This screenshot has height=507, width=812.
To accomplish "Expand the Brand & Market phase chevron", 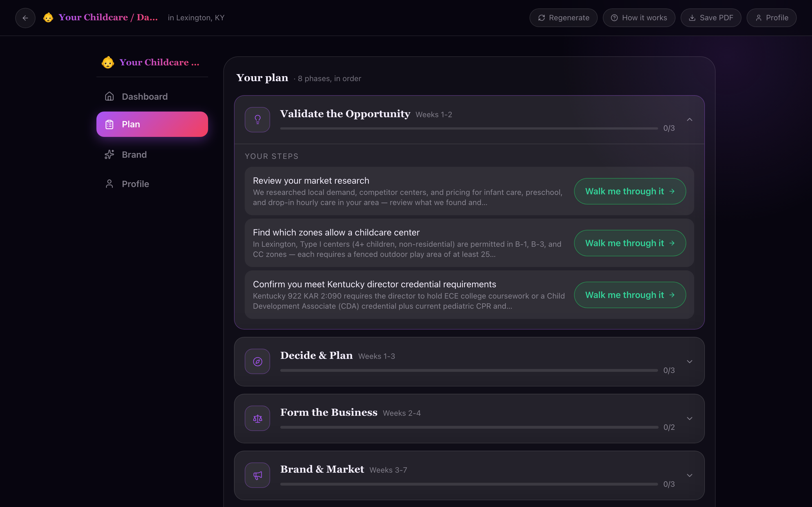I will pos(690,475).
